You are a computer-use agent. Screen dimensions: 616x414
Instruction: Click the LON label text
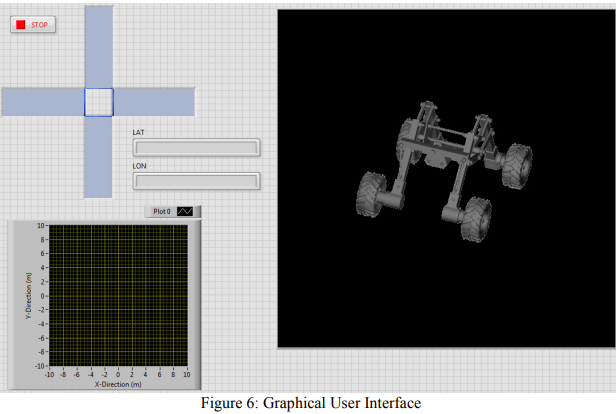[x=139, y=166]
